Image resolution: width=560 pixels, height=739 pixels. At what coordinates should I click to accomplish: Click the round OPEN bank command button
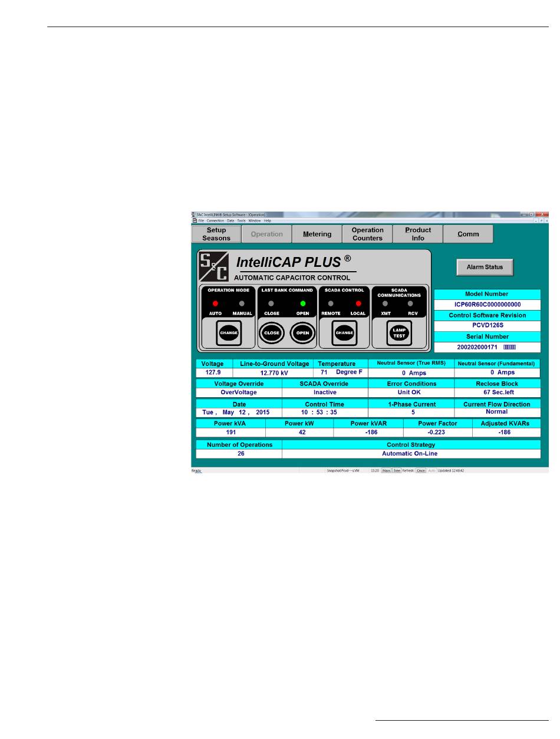tap(302, 332)
